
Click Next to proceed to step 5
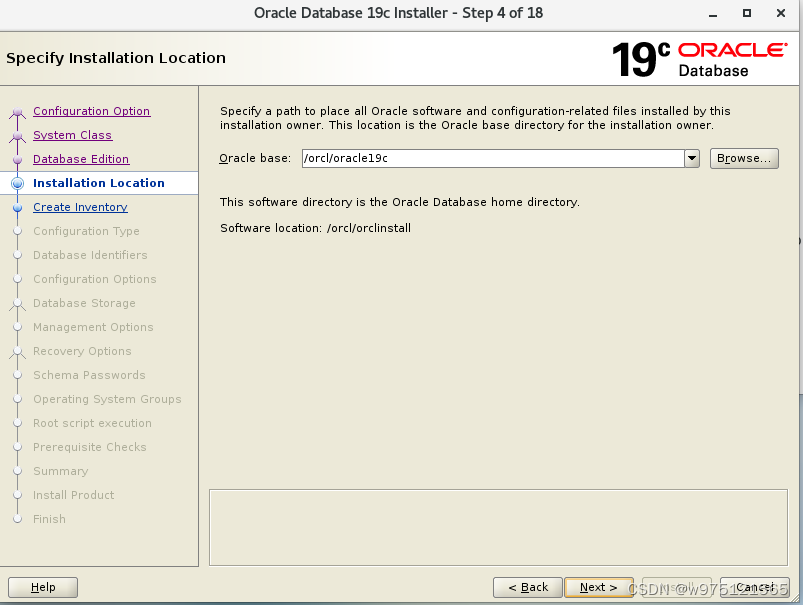[x=598, y=587]
